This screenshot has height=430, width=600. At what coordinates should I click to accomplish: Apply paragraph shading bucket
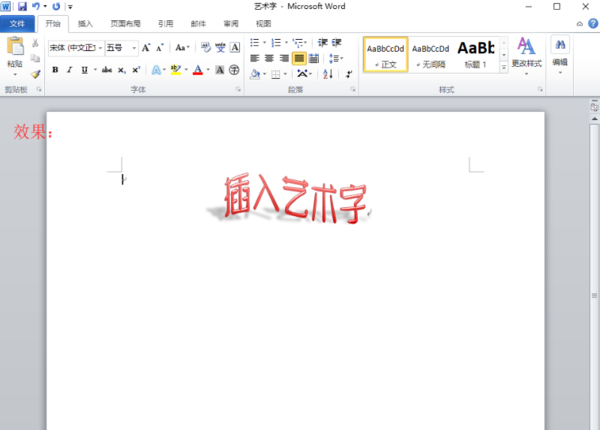click(255, 74)
